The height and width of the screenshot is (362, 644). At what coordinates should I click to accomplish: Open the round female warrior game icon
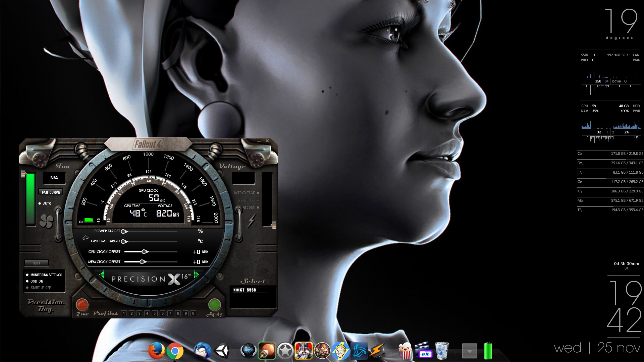(x=322, y=351)
